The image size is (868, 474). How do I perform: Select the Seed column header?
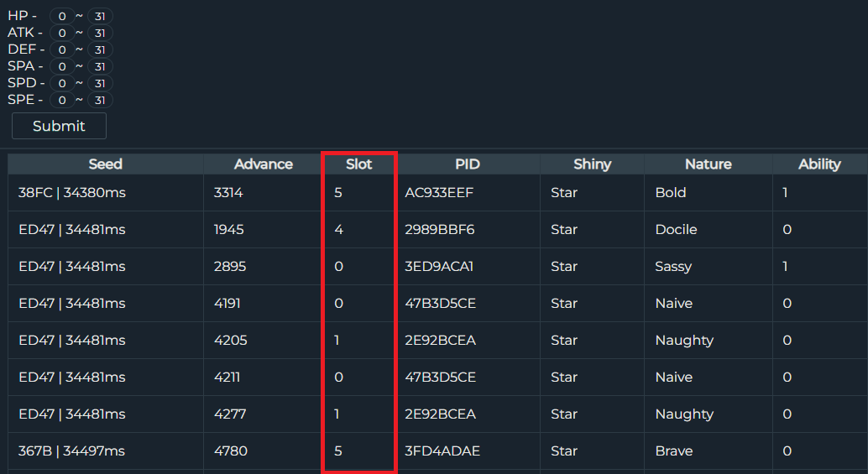[106, 164]
